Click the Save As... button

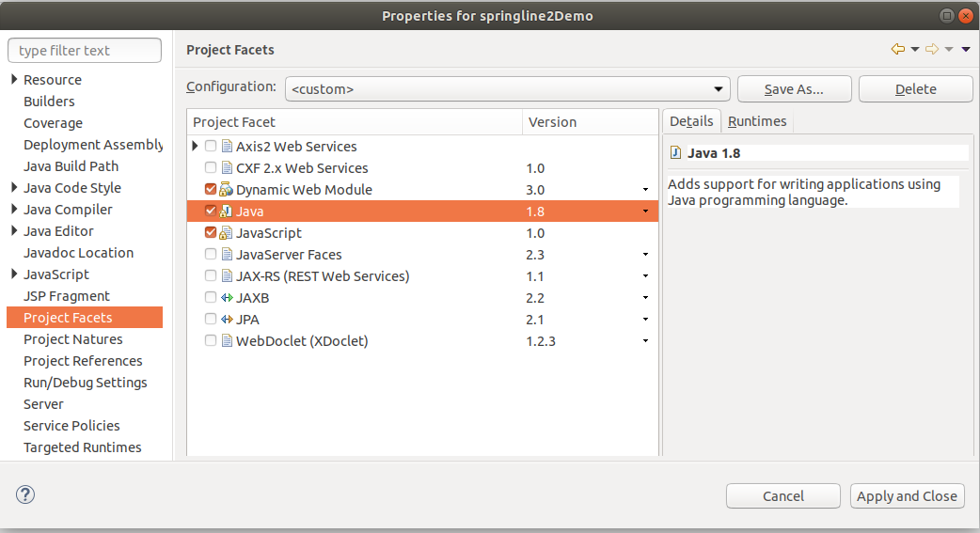click(x=794, y=89)
